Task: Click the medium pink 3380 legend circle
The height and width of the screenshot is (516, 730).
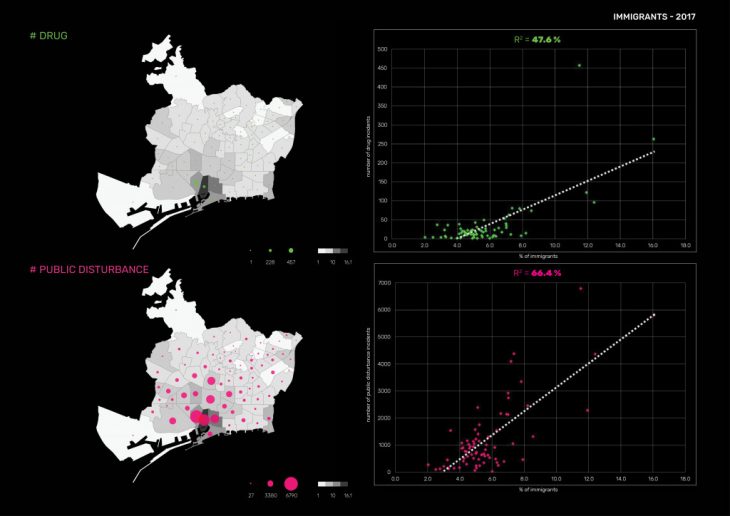Action: pos(270,483)
